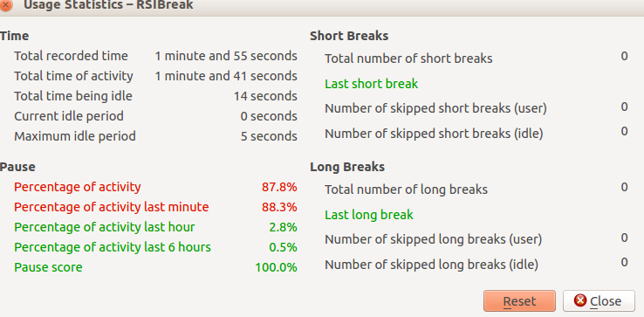
Task: Click the orange window close icon in title bar
Action: point(6,5)
